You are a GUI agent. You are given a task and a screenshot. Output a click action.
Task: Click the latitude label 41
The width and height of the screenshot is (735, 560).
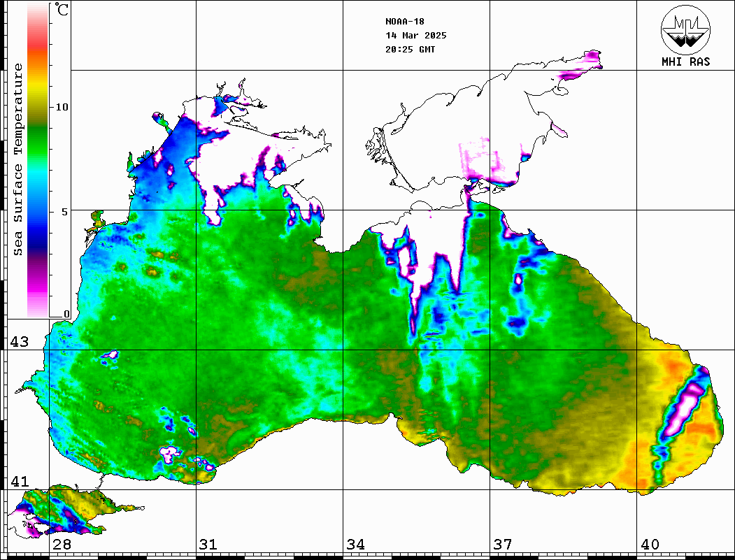19,481
